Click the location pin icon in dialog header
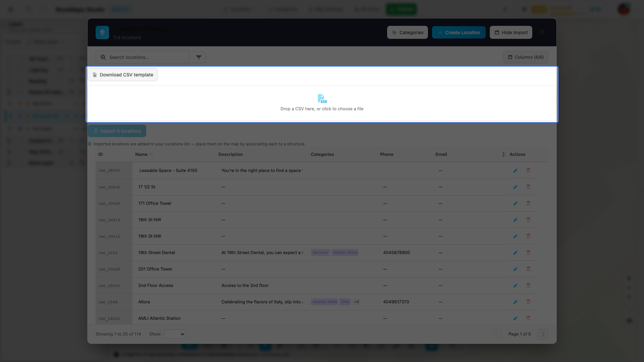 (x=102, y=33)
